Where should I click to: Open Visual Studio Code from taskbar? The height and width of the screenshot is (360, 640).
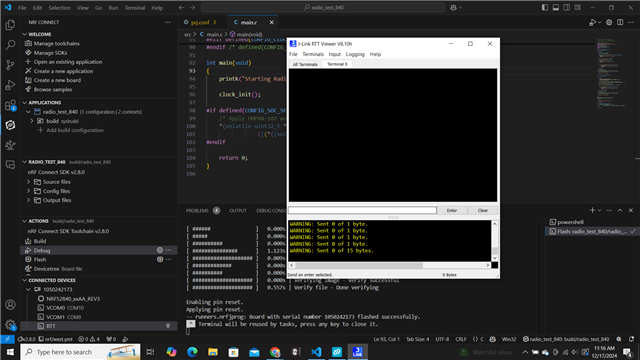pyautogui.click(x=316, y=351)
